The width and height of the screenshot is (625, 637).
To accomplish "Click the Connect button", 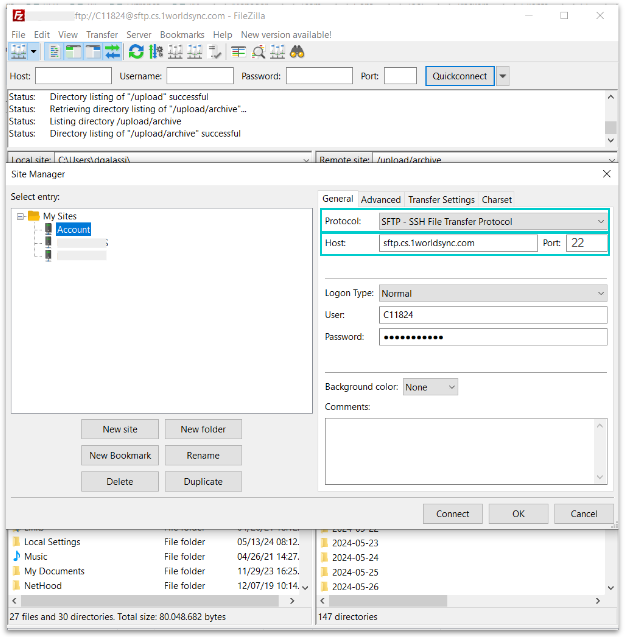I will (x=453, y=514).
